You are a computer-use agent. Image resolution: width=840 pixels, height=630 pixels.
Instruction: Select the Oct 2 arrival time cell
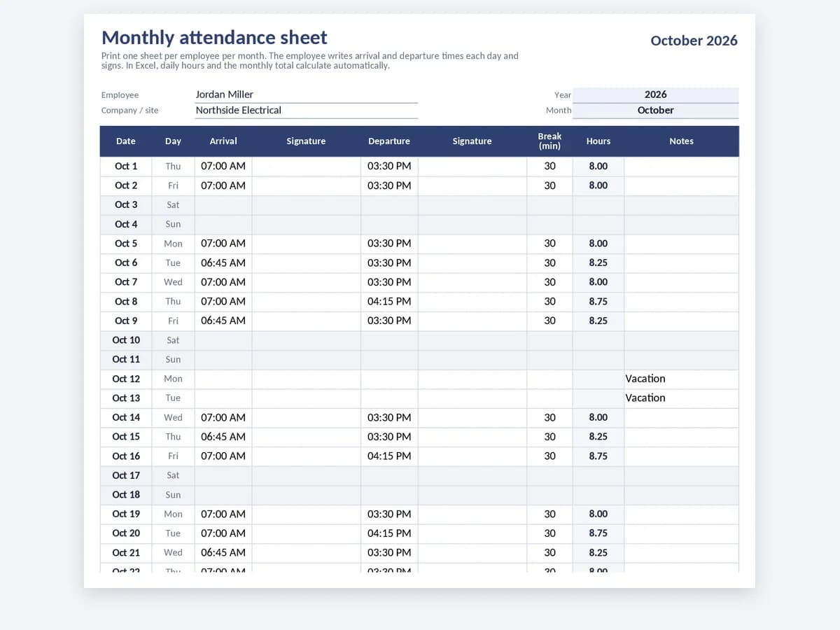(x=223, y=186)
